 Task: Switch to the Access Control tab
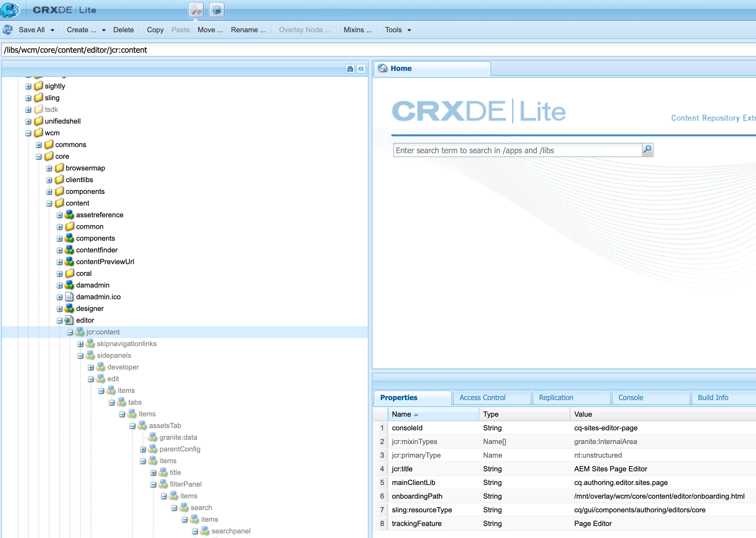[482, 397]
